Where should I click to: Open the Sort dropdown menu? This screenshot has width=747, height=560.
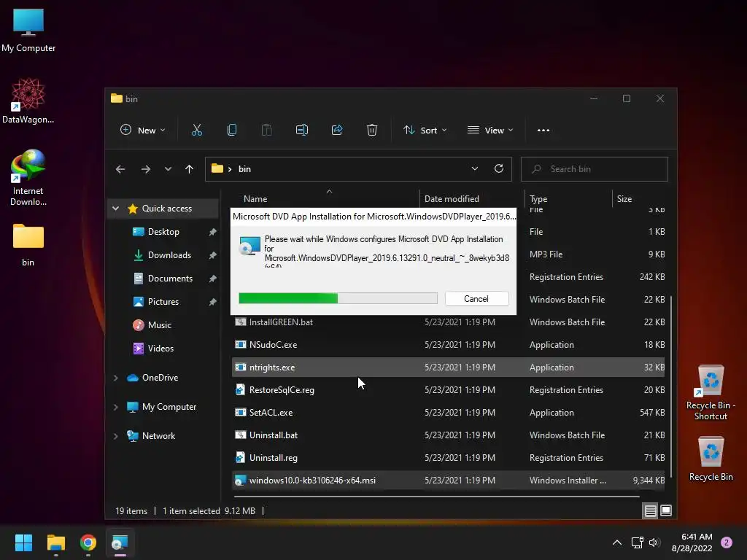[425, 130]
